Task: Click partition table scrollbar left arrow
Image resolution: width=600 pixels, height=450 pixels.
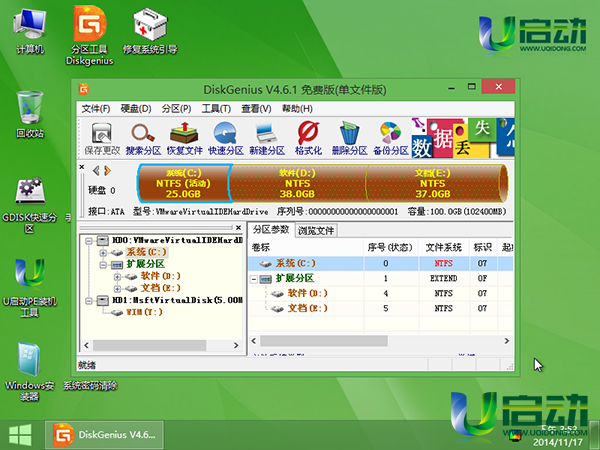Action: coord(254,341)
